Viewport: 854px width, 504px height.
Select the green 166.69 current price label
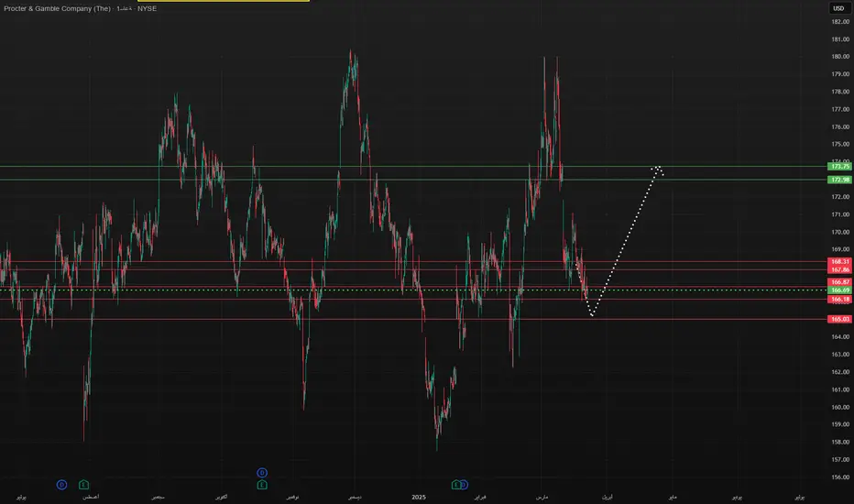(840, 290)
